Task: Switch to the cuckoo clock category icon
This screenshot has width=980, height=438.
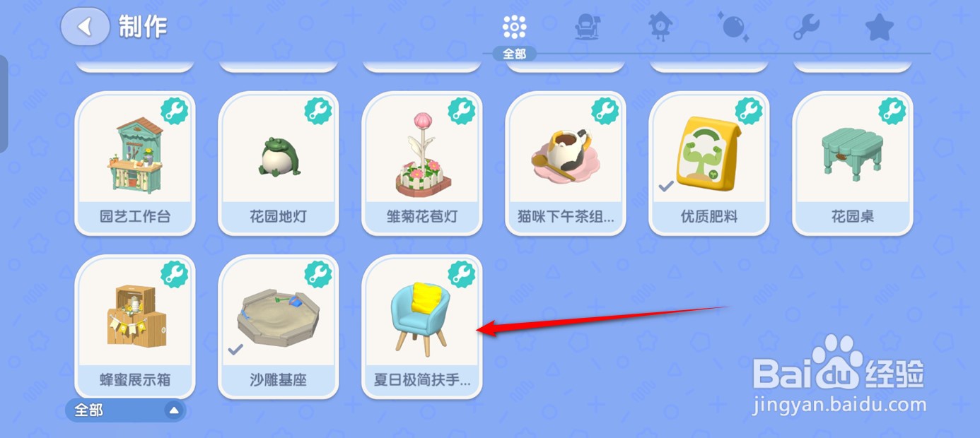Action: [660, 28]
